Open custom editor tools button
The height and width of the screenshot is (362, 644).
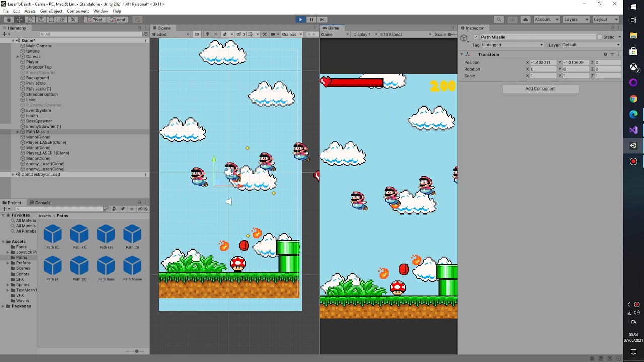click(x=73, y=20)
